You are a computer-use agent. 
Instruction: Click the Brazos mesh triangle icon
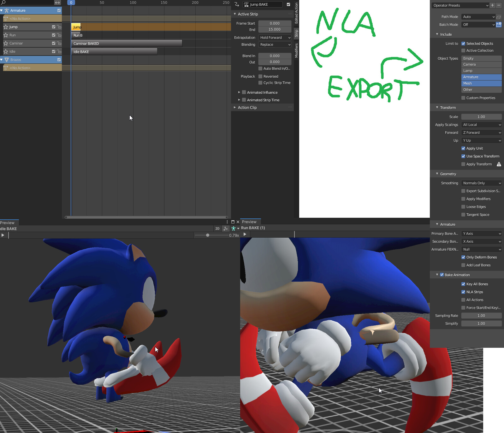[x=6, y=60]
